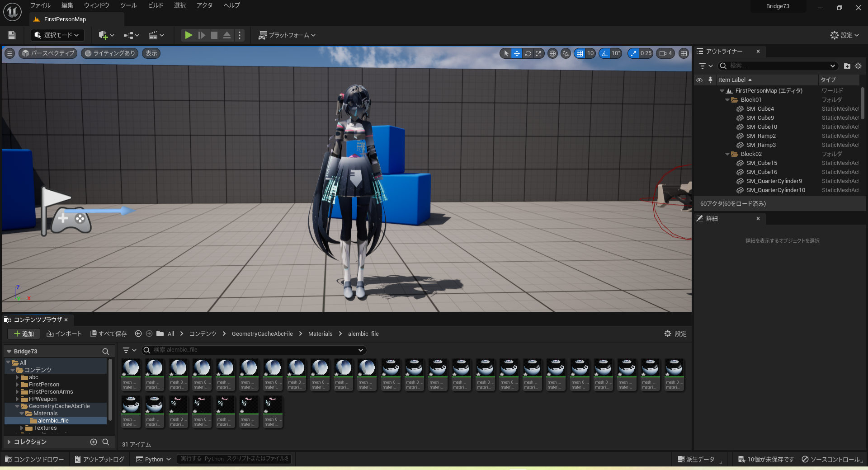This screenshot has height=470, width=868.
Task: Select a mesh material thumbnail in alembic_file
Action: (131, 374)
